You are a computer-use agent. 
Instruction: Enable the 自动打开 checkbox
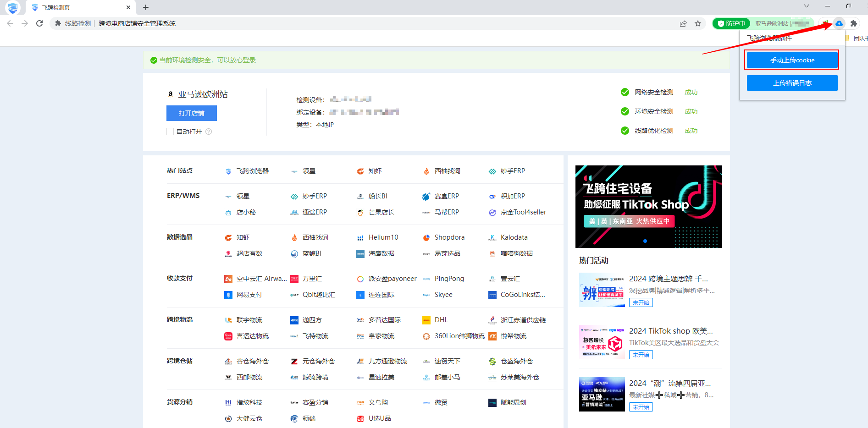pos(170,132)
